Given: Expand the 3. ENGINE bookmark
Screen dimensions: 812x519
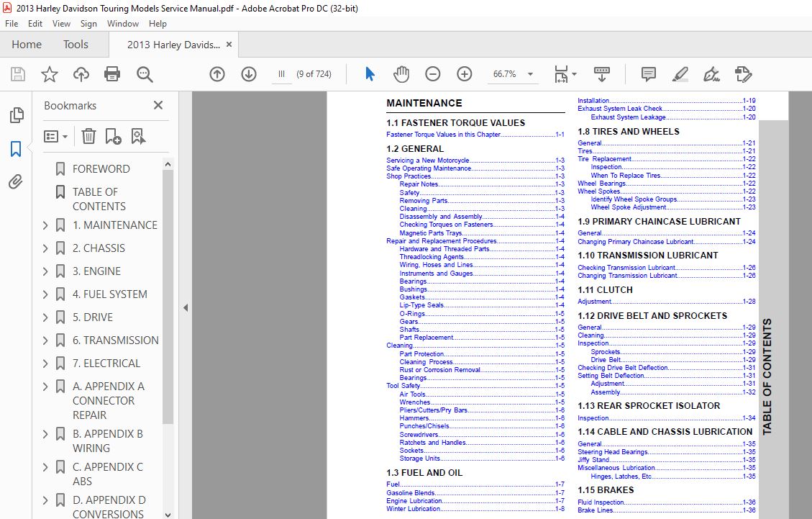Looking at the screenshot, I should coord(45,271).
